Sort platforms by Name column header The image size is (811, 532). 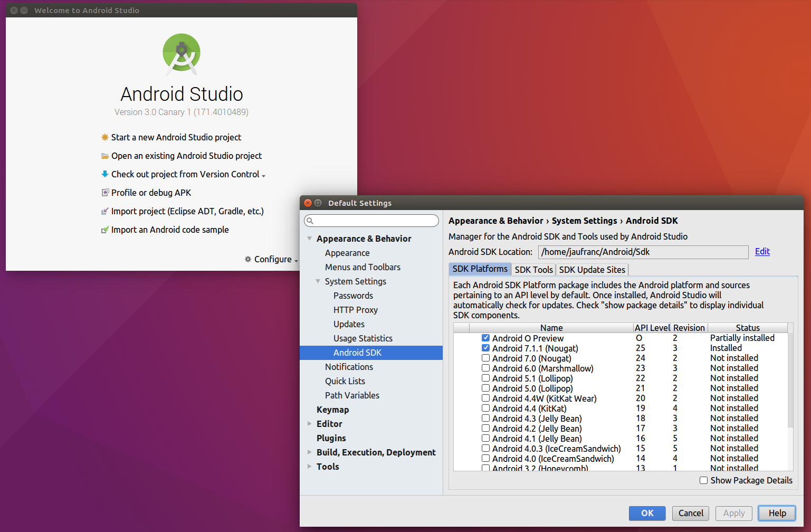pyautogui.click(x=551, y=328)
